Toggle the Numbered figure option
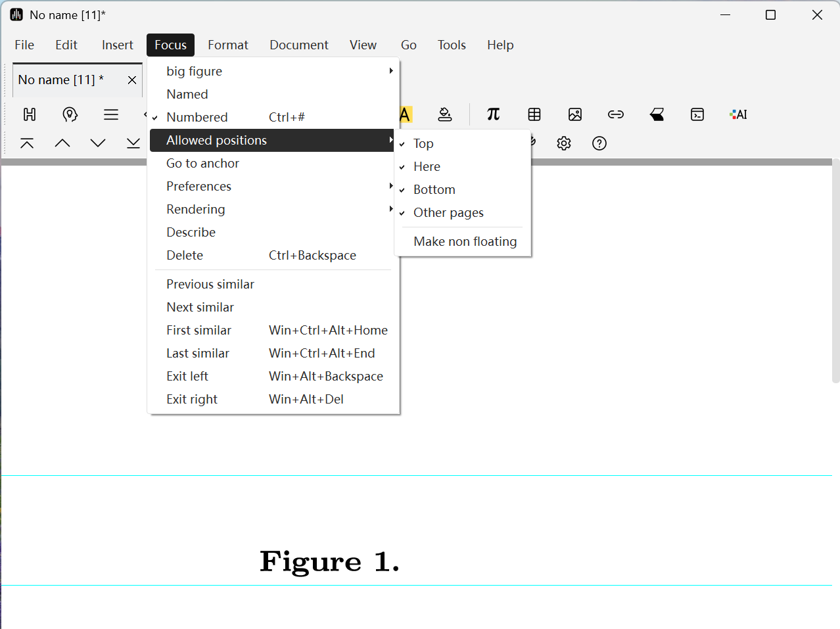Viewport: 840px width, 629px height. tap(197, 117)
